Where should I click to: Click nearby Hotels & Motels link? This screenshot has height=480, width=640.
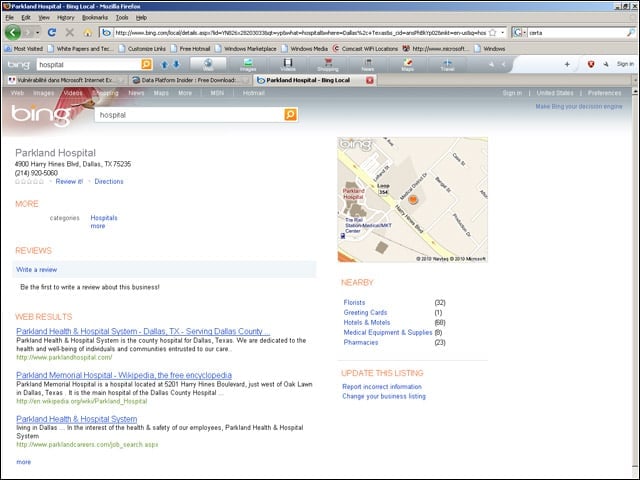(367, 322)
